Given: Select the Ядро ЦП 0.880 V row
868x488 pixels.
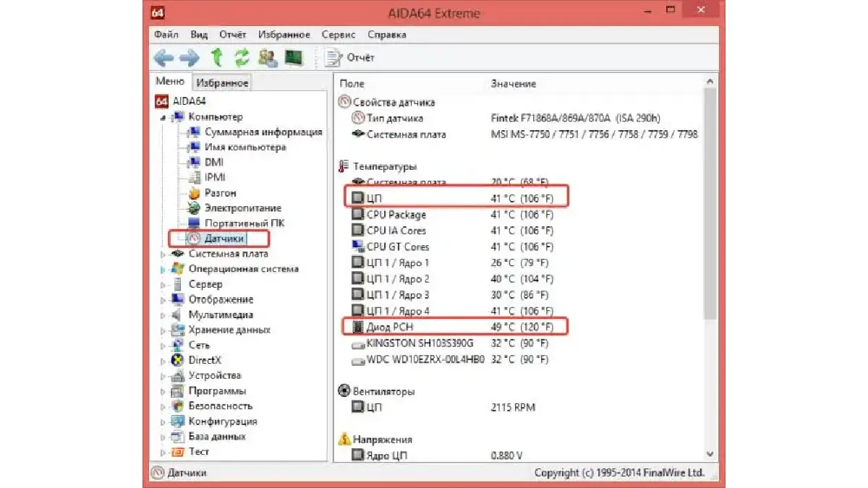Looking at the screenshot, I should tap(519, 455).
